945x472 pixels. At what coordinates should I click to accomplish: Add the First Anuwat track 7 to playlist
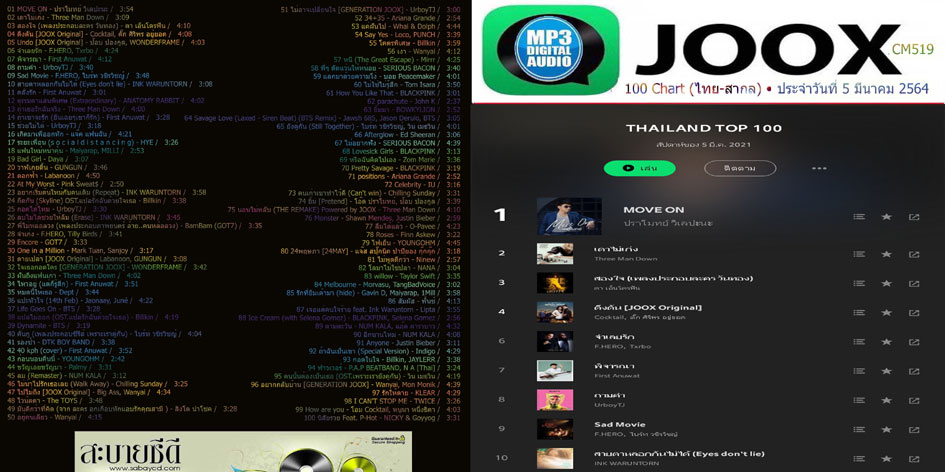click(859, 371)
